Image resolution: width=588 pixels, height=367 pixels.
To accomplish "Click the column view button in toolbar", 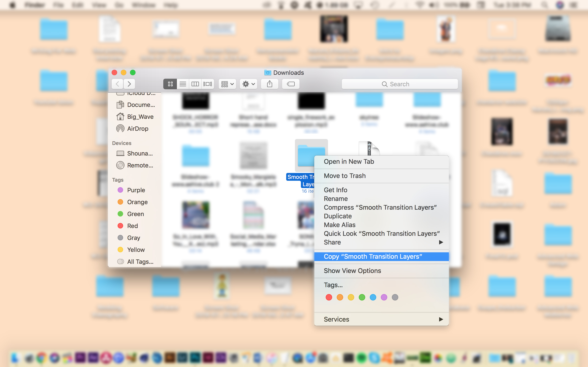I will [x=195, y=84].
